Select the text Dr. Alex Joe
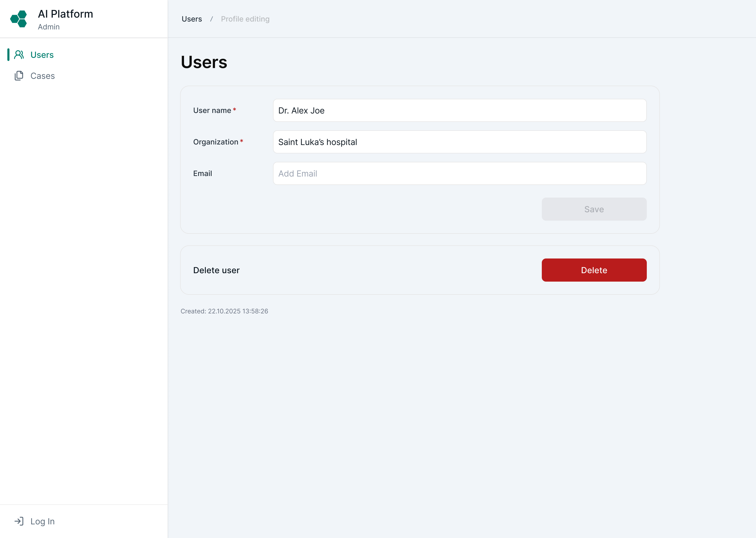The height and width of the screenshot is (538, 756). click(301, 111)
